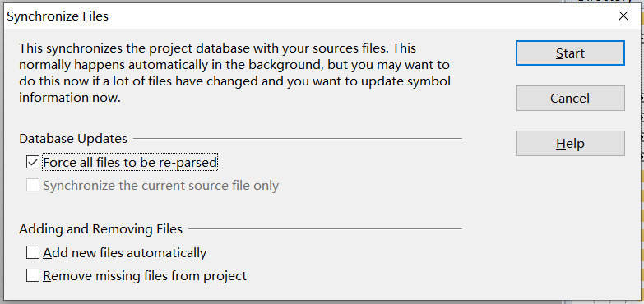The width and height of the screenshot is (644, 304).
Task: Select the Adding and Removing Files heading
Action: (x=100, y=228)
